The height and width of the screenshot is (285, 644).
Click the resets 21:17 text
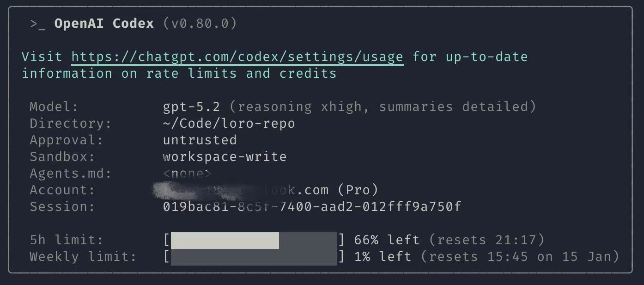pos(486,241)
